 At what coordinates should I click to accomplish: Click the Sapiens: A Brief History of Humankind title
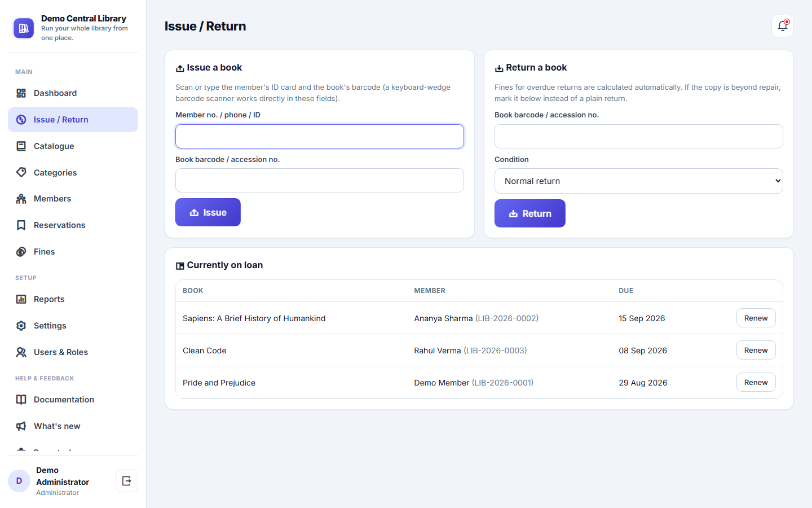(x=254, y=318)
